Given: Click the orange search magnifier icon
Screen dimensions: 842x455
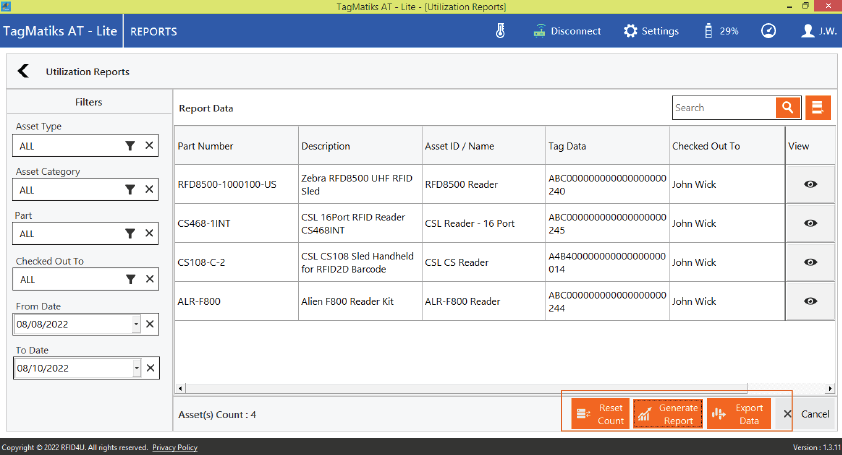Looking at the screenshot, I should [x=789, y=108].
